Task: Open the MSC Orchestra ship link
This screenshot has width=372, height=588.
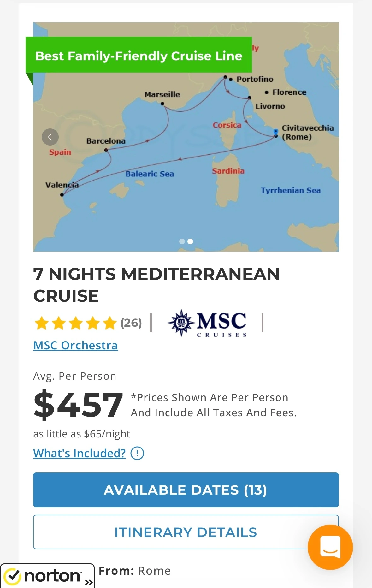Action: pyautogui.click(x=76, y=345)
